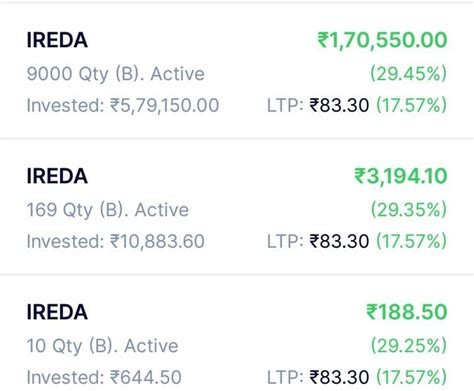
Task: Select the IREDA 169 Qty holding row
Action: [x=237, y=207]
